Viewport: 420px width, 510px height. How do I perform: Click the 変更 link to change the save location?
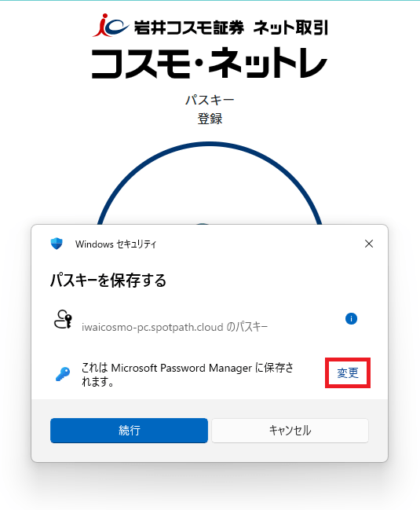[348, 372]
